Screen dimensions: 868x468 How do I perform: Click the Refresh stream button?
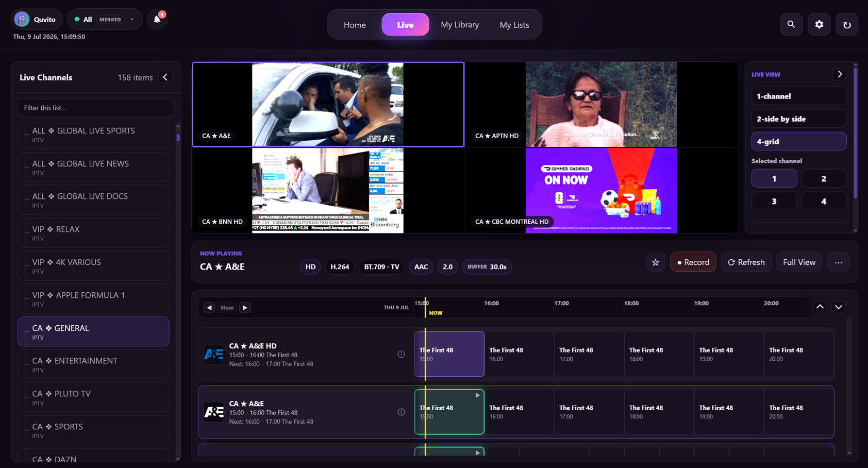point(746,262)
